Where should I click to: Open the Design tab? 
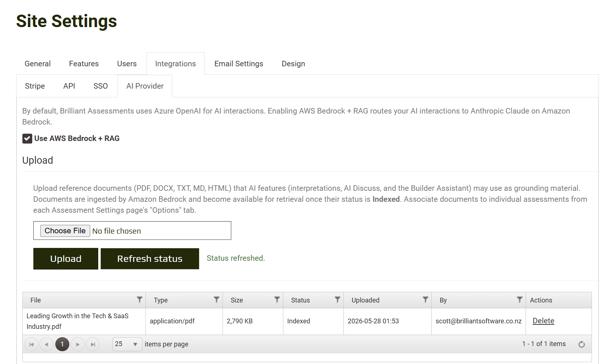click(x=293, y=64)
